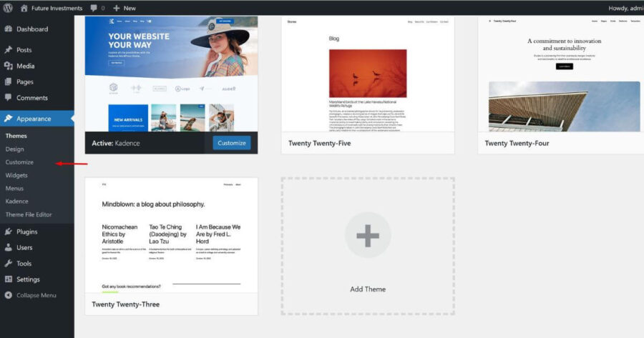Image resolution: width=644 pixels, height=338 pixels.
Task: Click the Twenty Twenty-Four theme name
Action: click(517, 143)
